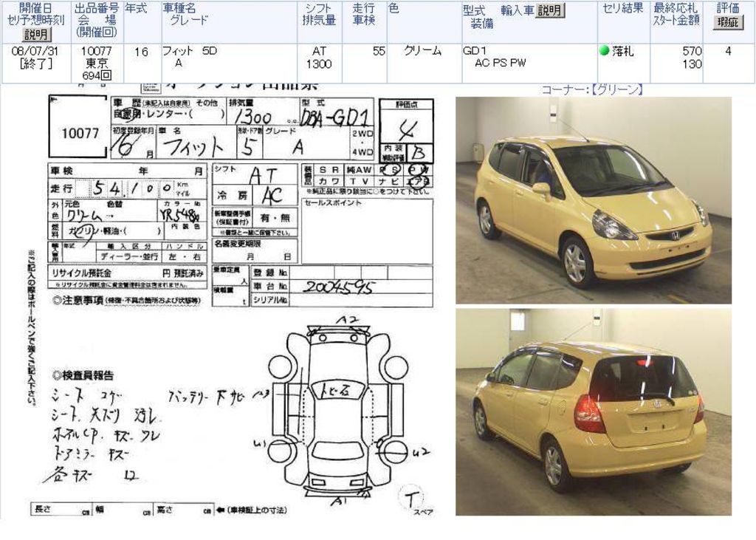Click the grade score 4 box on sheet
Image resolution: width=756 pixels, height=540 pixels.
(405, 130)
